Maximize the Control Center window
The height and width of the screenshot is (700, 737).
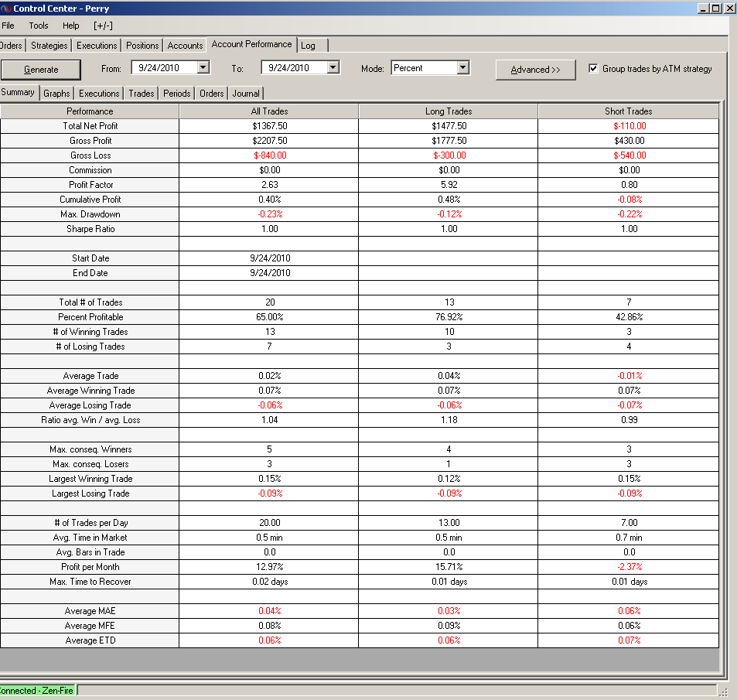(x=715, y=8)
